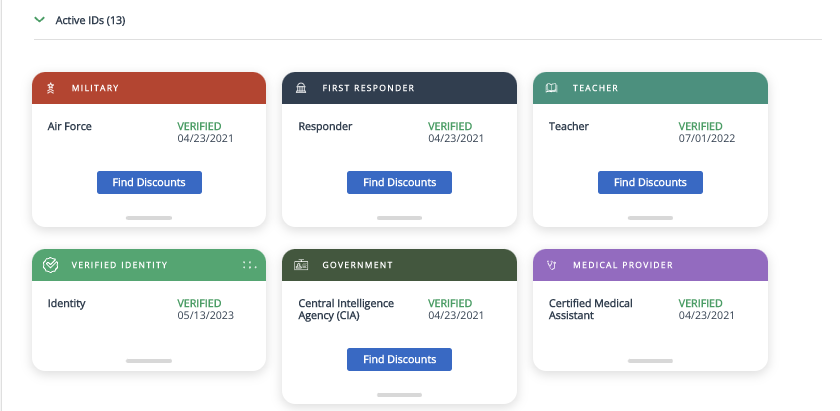Screen dimensions: 840x411
Task: Expand the Military card bottom handle
Action: pos(149,218)
